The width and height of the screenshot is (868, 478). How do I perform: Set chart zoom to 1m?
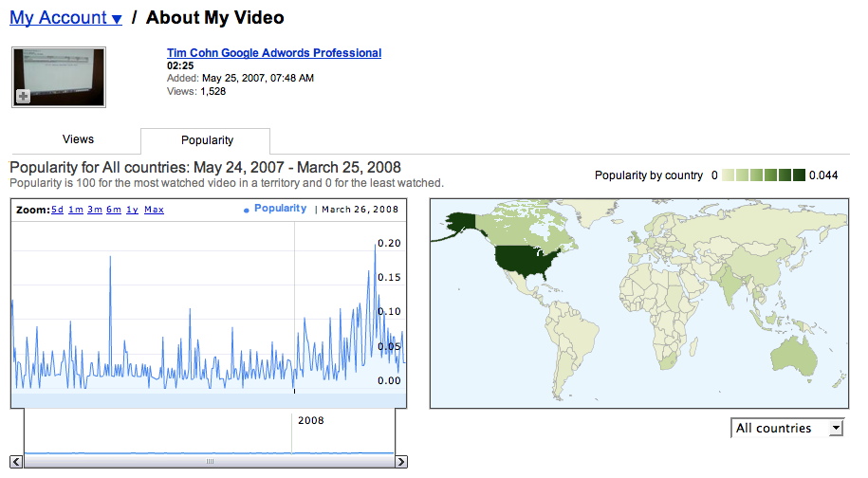tap(75, 210)
